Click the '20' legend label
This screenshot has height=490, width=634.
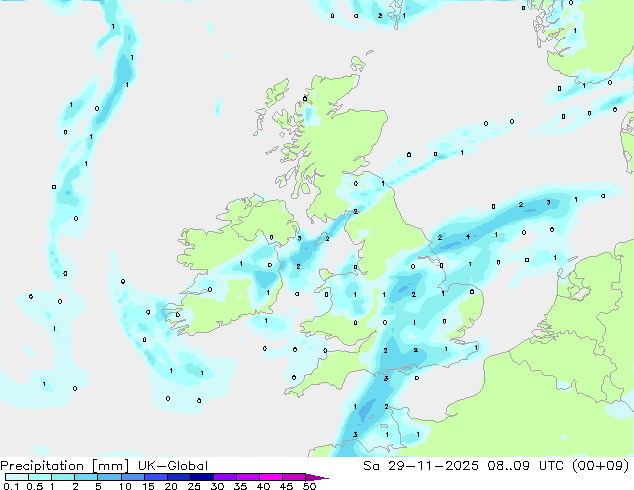[171, 486]
